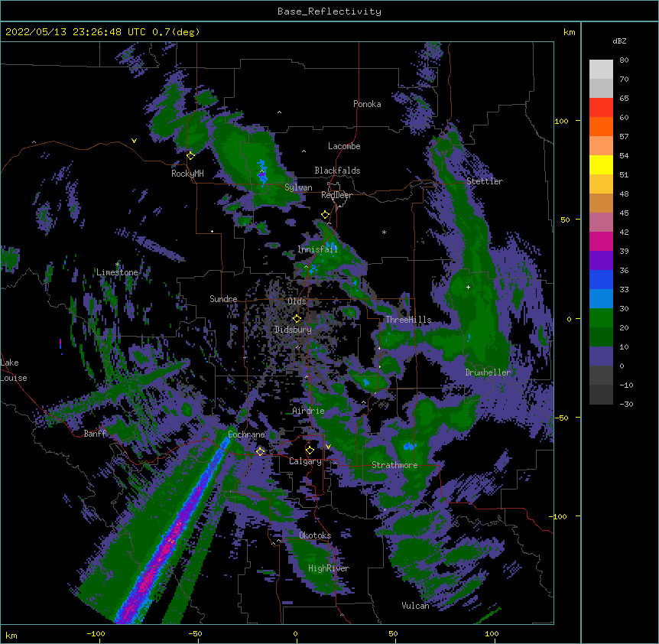Click the yellow V marker northeast of Calgary
Viewport: 659px width, 644px height.
[328, 447]
